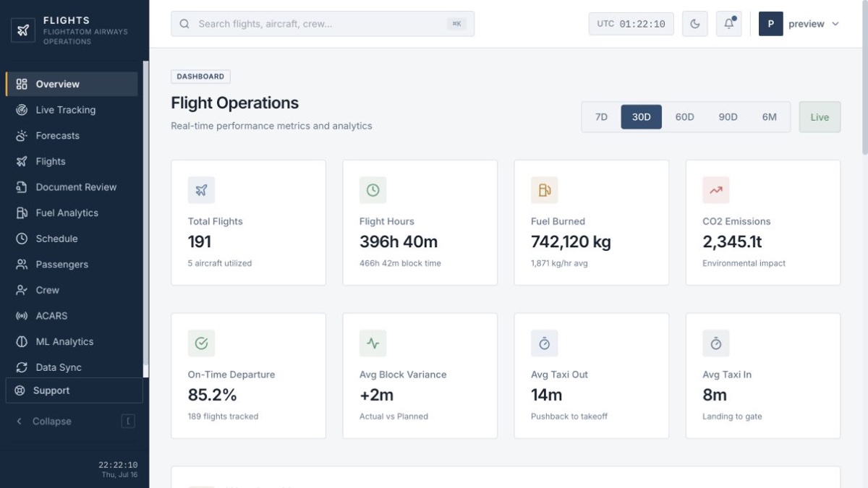The height and width of the screenshot is (488, 868).
Task: Open the notifications bell icon
Action: [728, 24]
